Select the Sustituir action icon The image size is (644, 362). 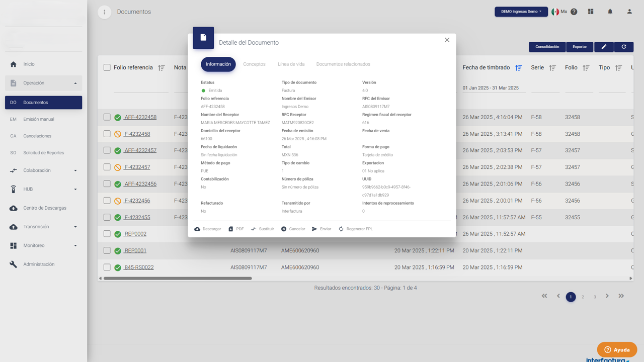coord(254,229)
